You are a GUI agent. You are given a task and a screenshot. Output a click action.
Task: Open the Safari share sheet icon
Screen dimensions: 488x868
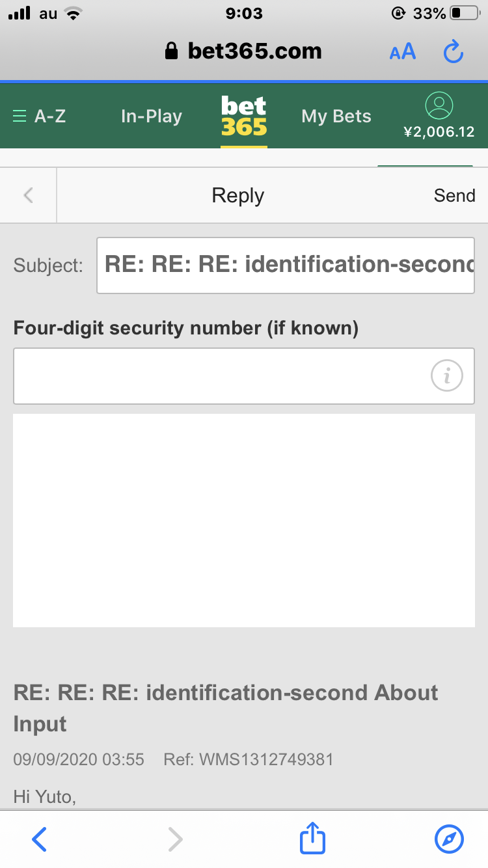click(312, 838)
